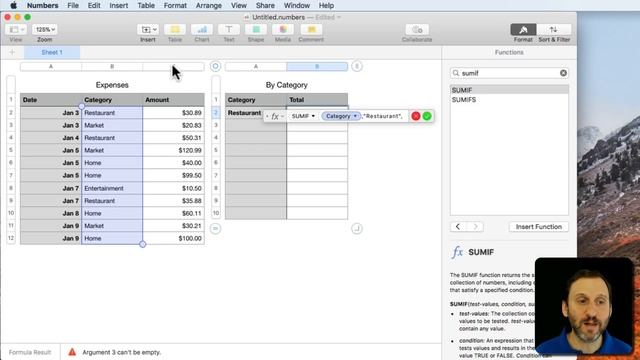Click the fx icon in formula editor

point(275,116)
